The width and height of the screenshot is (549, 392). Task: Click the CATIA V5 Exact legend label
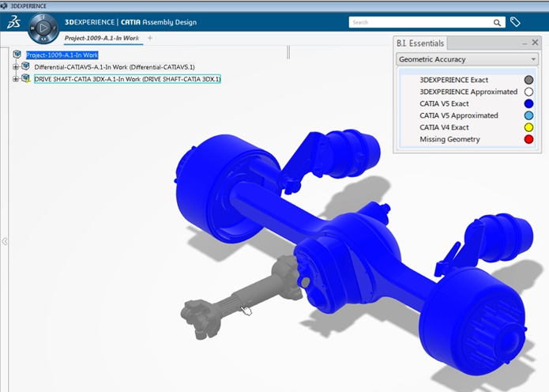click(x=444, y=104)
